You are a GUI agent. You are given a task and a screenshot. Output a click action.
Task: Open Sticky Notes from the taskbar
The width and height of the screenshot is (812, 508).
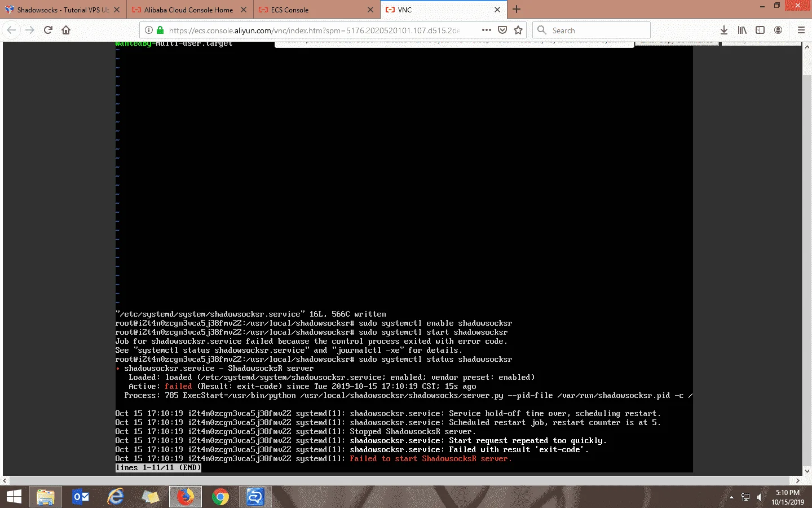tap(151, 497)
